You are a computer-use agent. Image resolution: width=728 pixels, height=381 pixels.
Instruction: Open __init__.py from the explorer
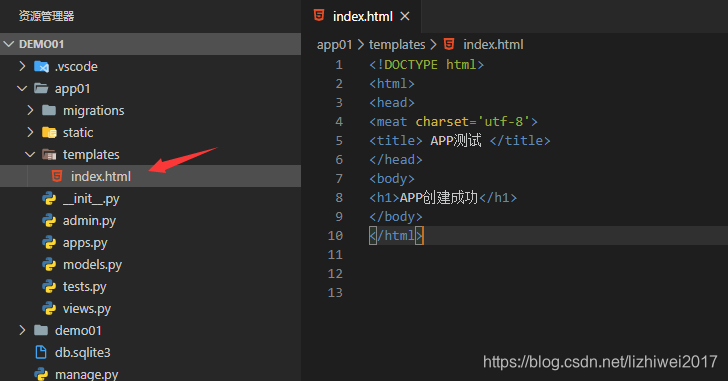pos(91,199)
